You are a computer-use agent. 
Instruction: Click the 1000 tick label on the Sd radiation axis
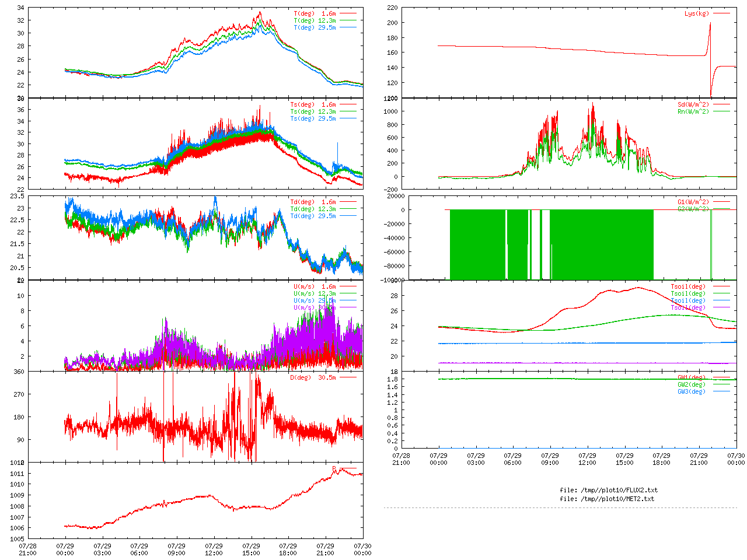[x=390, y=111]
